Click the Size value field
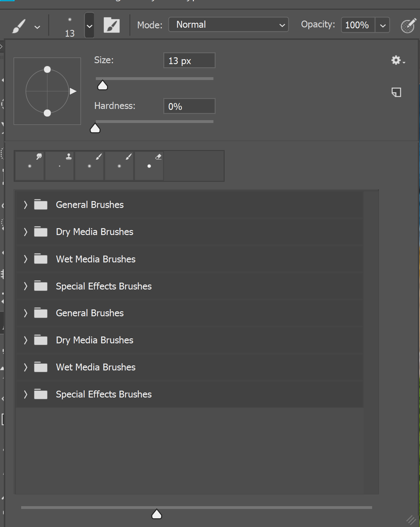Image resolution: width=420 pixels, height=527 pixels. pos(189,61)
